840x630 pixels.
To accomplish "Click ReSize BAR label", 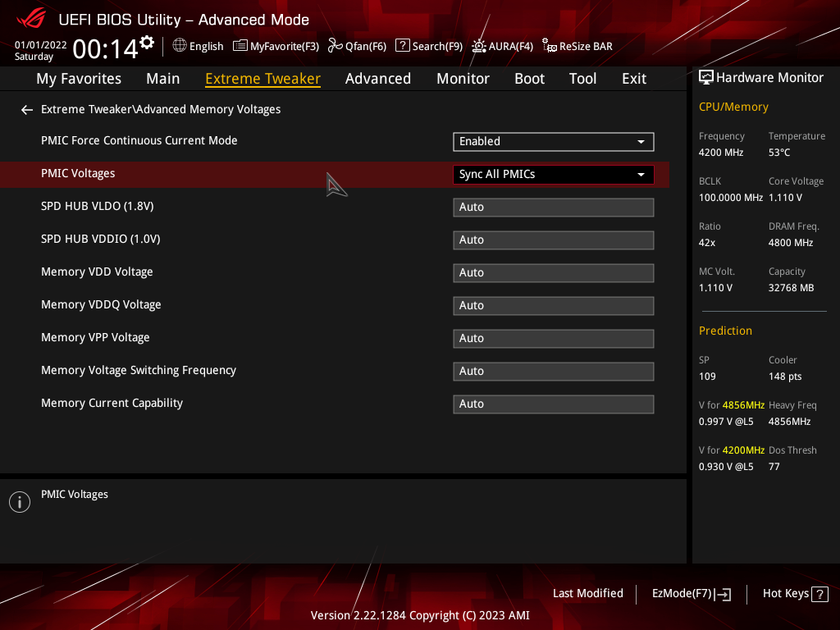I will 586,47.
